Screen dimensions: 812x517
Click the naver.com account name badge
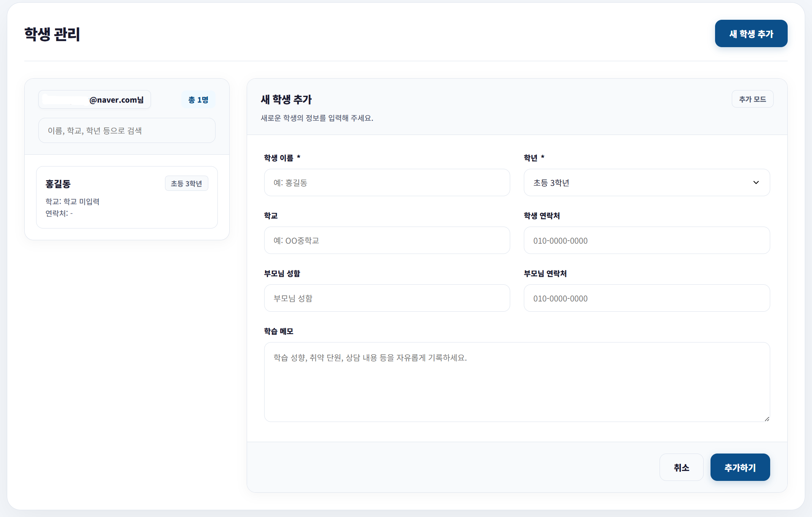pos(94,99)
